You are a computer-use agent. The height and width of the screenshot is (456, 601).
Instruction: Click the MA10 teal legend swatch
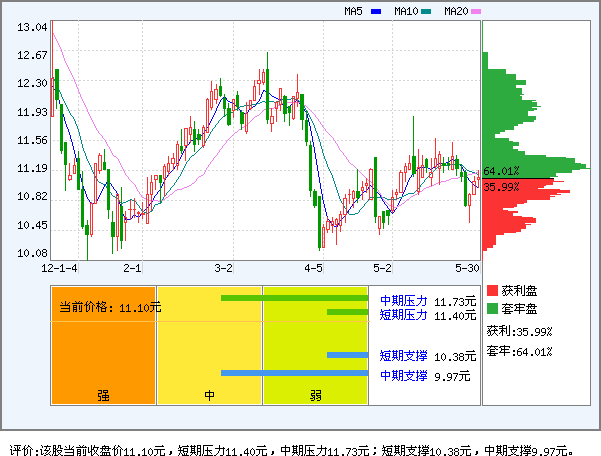point(426,11)
